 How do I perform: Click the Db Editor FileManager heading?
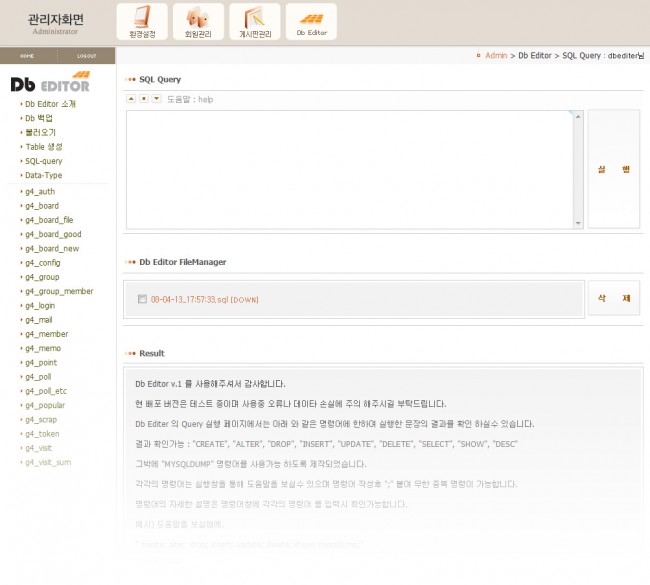pyautogui.click(x=182, y=262)
